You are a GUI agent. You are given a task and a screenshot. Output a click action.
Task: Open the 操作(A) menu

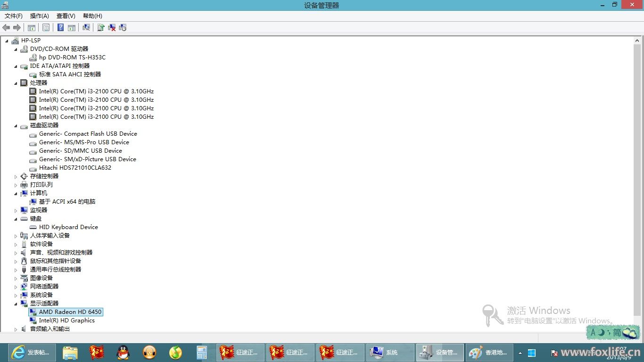(39, 16)
